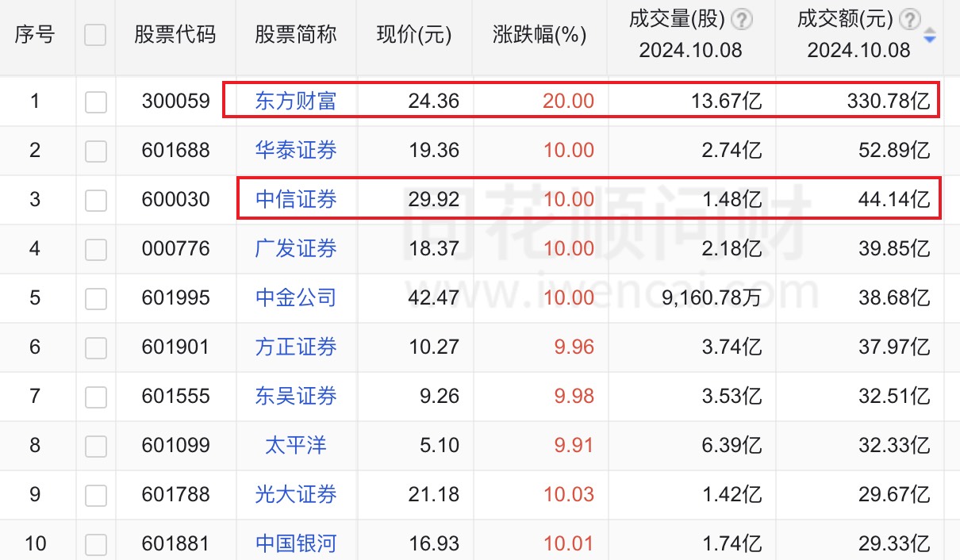The image size is (960, 560).
Task: Open 太平洋 stock link
Action: (296, 446)
